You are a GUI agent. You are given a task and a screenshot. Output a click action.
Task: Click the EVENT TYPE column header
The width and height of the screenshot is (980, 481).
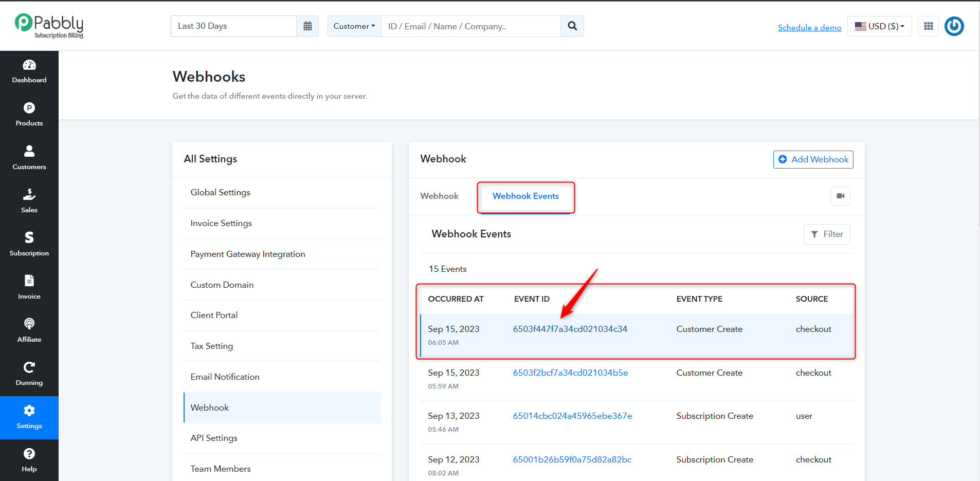[699, 299]
